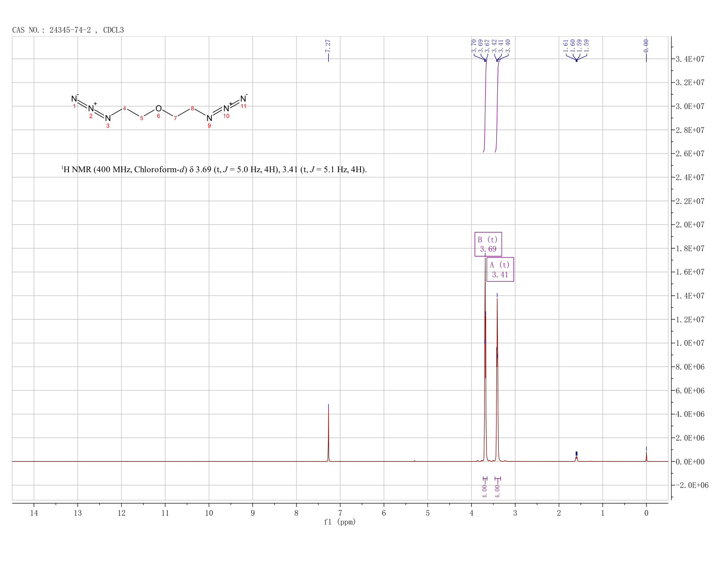Screen dimensions: 728x563
Task: Click the 2 ppm x-axis tick label
Action: pos(559,513)
